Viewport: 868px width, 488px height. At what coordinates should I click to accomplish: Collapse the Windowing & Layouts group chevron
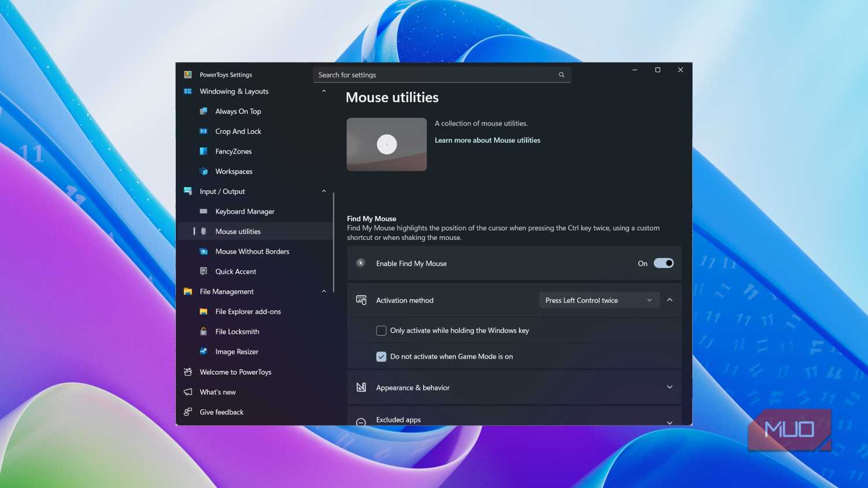point(324,91)
